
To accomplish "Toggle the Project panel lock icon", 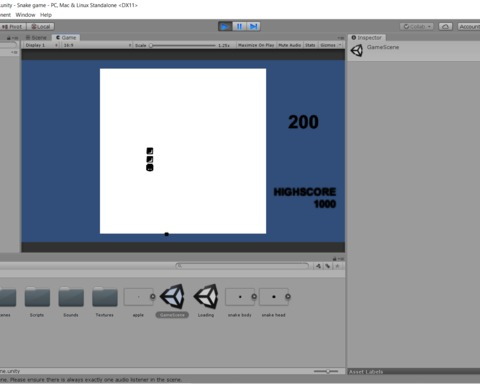I will (335, 259).
